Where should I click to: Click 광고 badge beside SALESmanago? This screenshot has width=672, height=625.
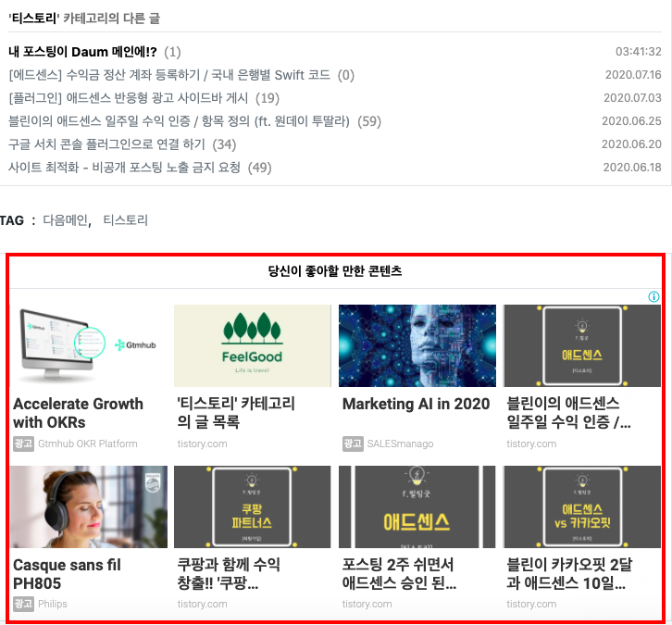[x=353, y=444]
